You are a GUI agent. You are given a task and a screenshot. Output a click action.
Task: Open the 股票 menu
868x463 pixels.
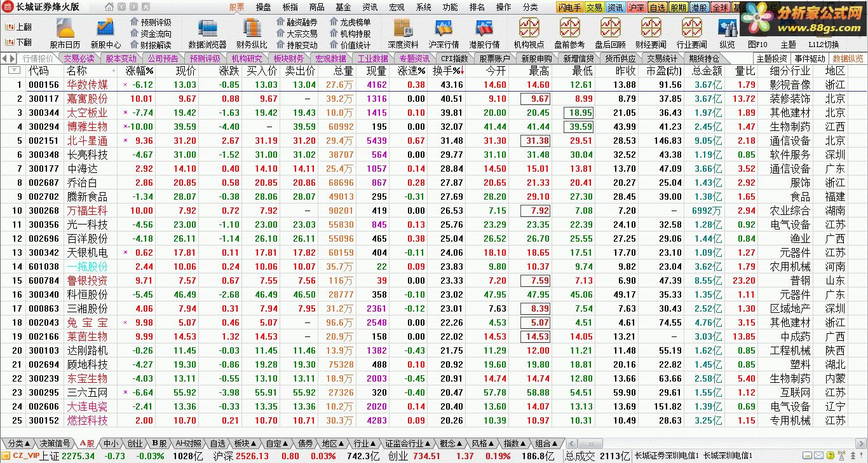click(236, 8)
